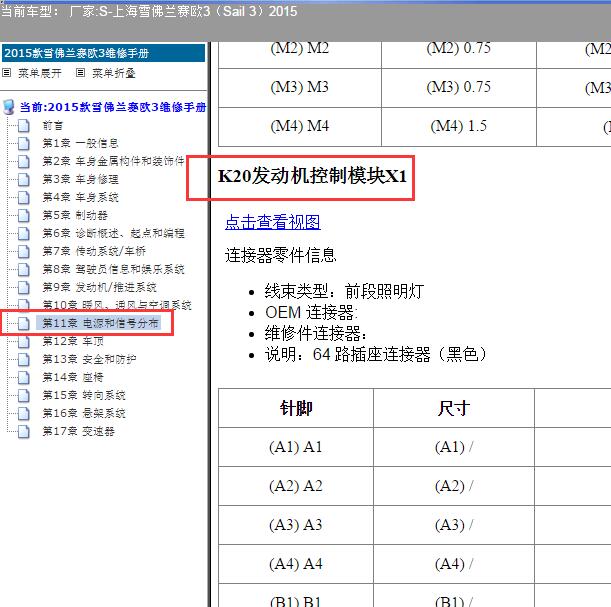Click table cell (A1) A1

[x=296, y=447]
